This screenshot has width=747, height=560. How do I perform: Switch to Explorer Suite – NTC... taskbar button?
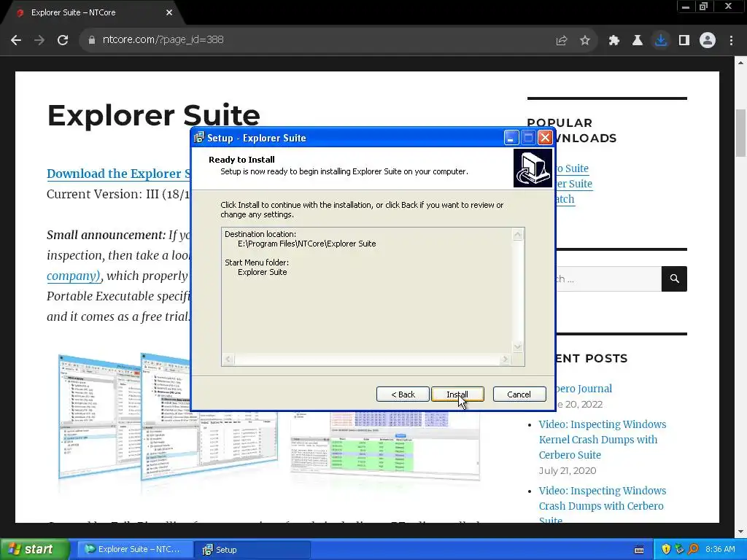(135, 549)
